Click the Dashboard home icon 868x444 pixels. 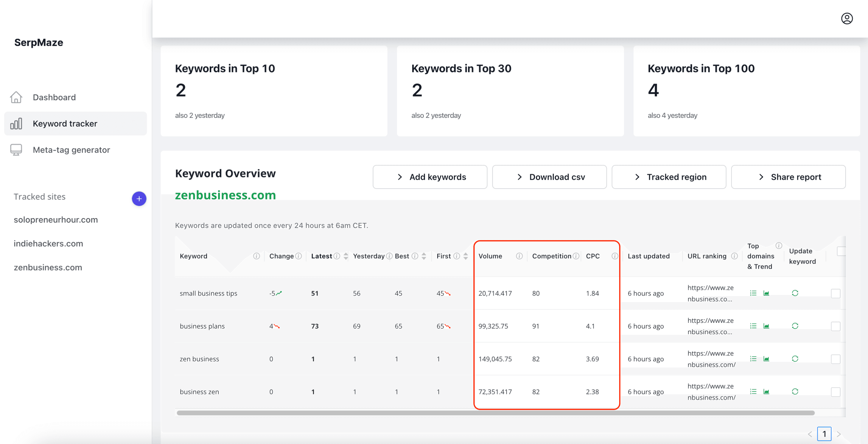pyautogui.click(x=16, y=97)
